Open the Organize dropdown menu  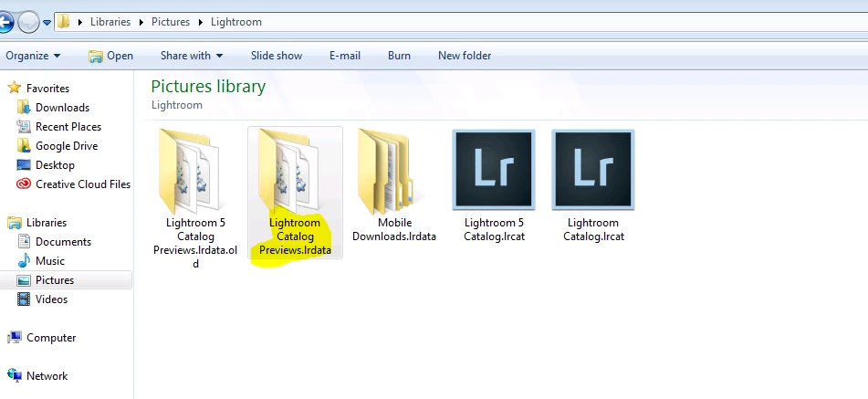[x=33, y=56]
